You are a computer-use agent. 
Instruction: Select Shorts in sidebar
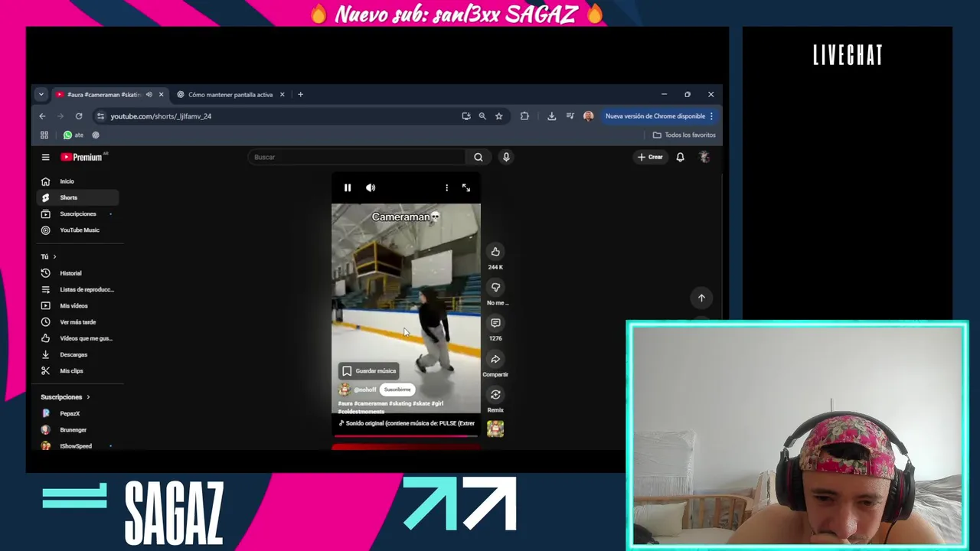pos(77,197)
